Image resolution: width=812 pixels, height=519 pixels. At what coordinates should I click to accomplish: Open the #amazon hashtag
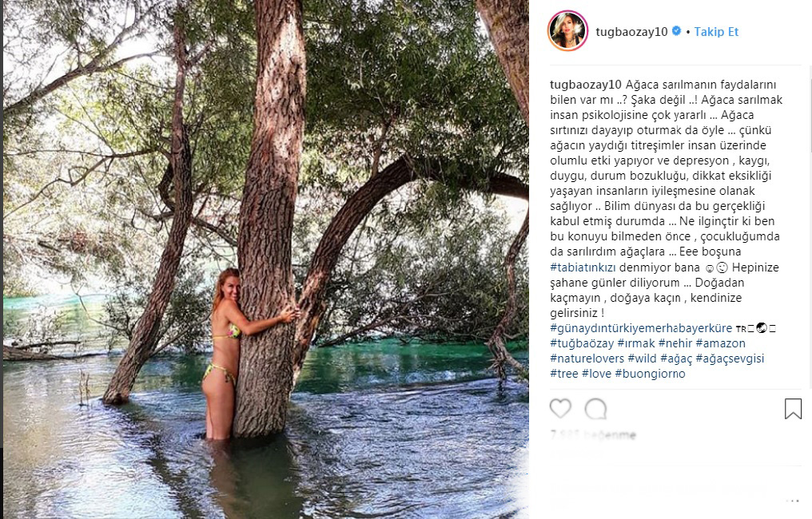point(720,343)
